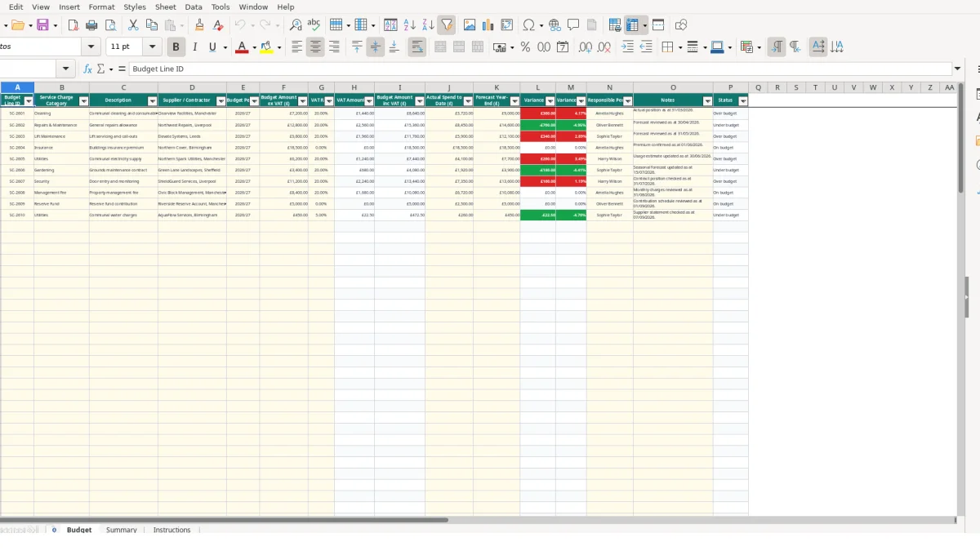980x551 pixels.
Task: Click Sort Descending icon
Action: coord(428,25)
